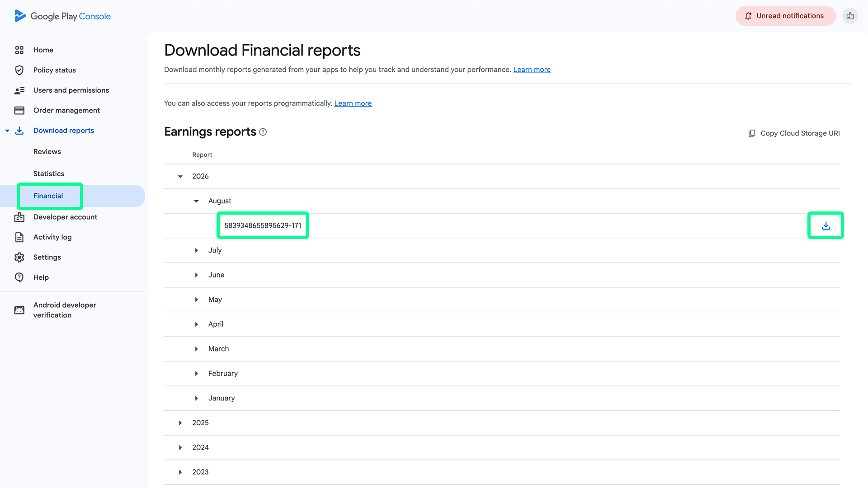Expand the January month row
868x488 pixels.
[x=196, y=398]
